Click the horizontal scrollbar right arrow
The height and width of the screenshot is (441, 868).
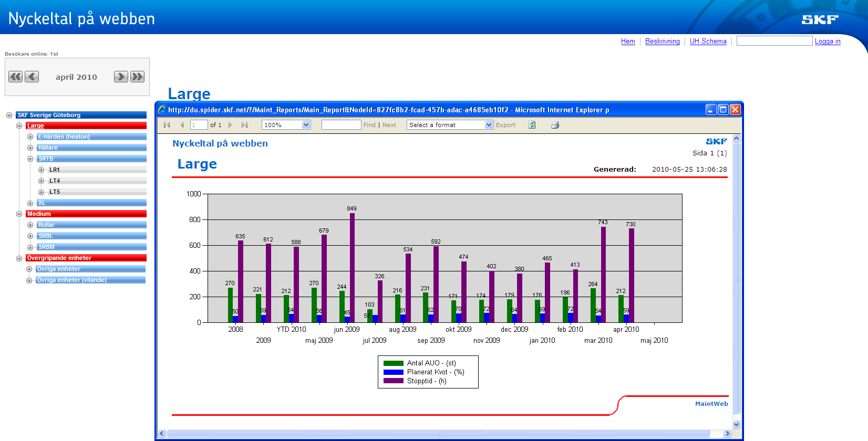[727, 434]
